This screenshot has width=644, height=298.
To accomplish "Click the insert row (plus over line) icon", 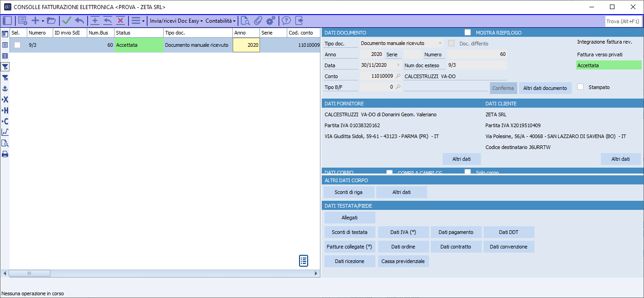I will pos(95,20).
